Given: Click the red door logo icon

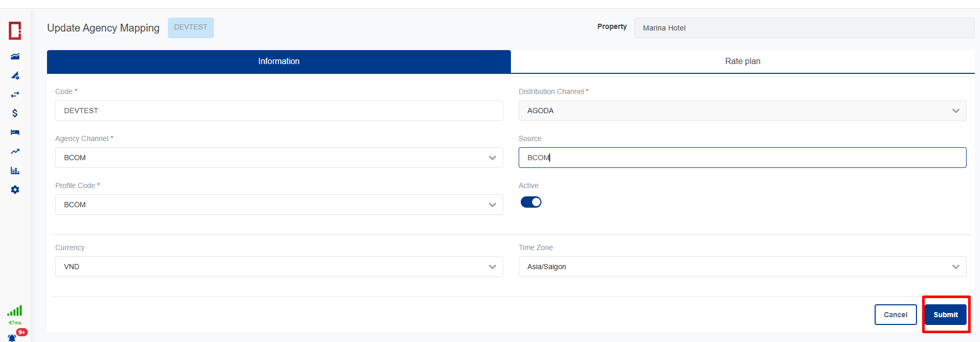Looking at the screenshot, I should tap(15, 30).
